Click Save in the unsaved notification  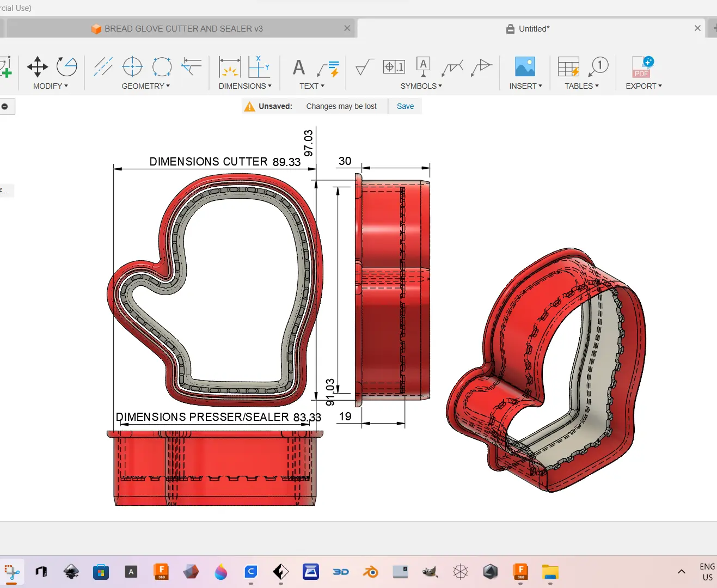[x=405, y=106]
